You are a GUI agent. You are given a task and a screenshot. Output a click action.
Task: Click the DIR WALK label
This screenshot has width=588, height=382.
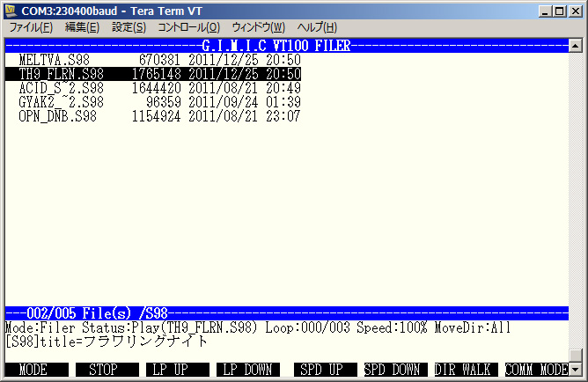point(466,370)
